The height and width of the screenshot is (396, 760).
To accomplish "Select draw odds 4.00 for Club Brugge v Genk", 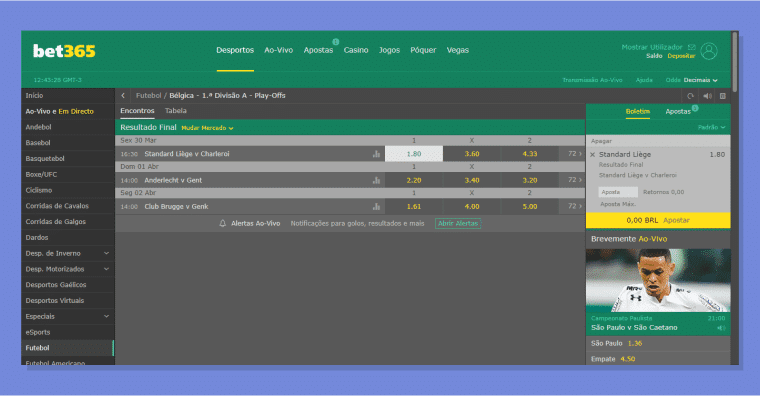I will (472, 206).
